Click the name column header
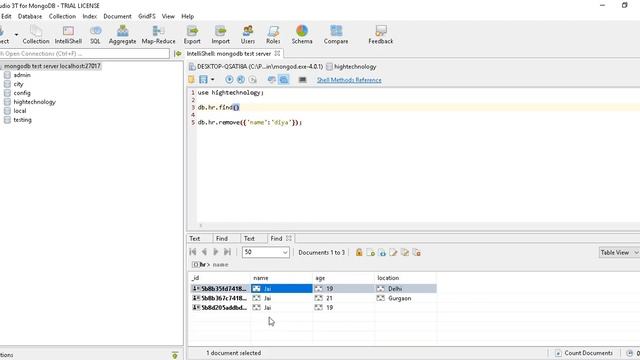 coord(281,278)
